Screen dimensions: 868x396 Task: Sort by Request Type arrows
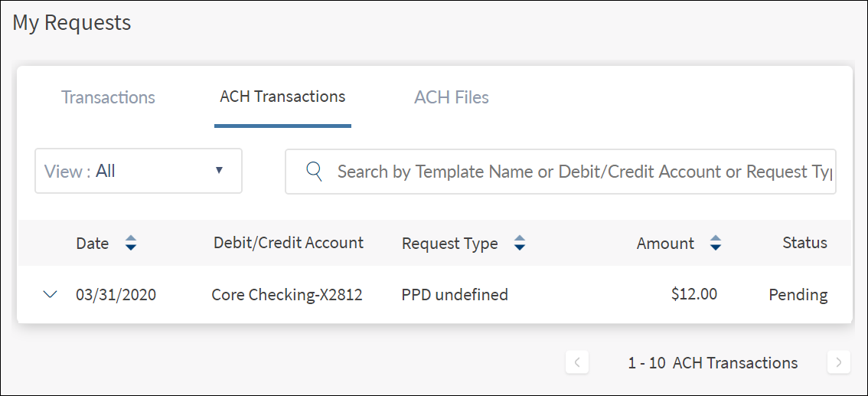(520, 244)
